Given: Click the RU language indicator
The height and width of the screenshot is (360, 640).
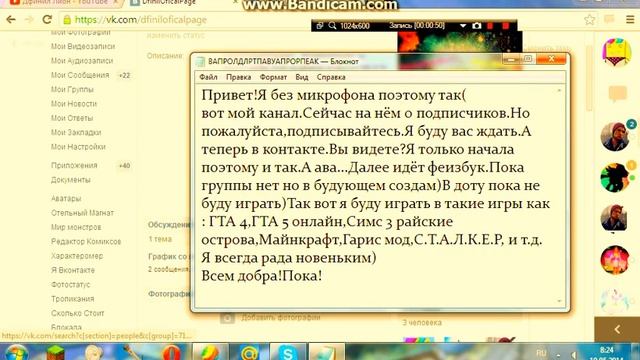Looking at the screenshot, I should pos(541,353).
